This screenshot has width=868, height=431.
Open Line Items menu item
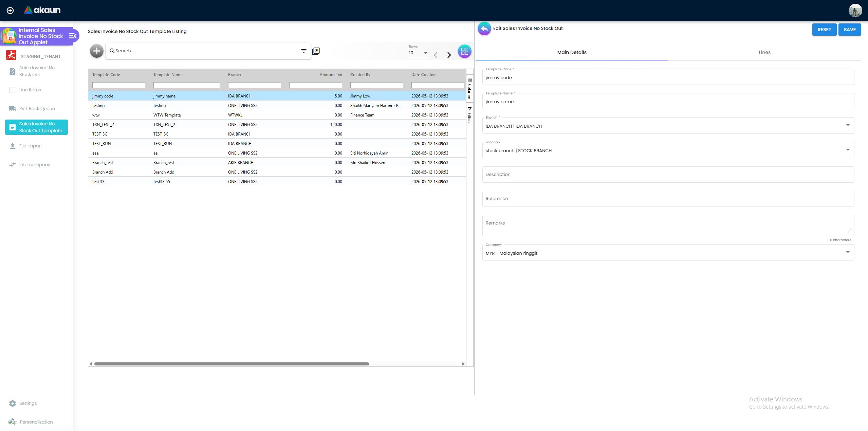click(37, 90)
